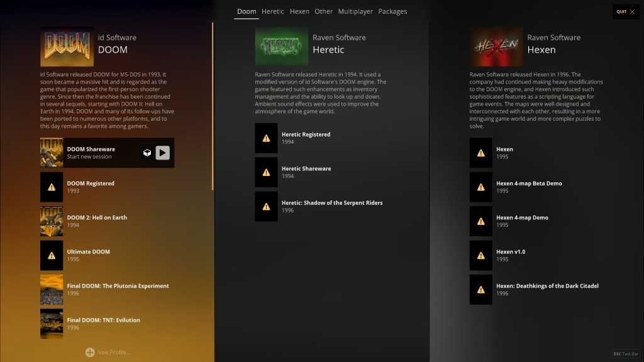Click the warning icon next to Ultimate DOOM
This screenshot has height=362, width=644.
[52, 255]
